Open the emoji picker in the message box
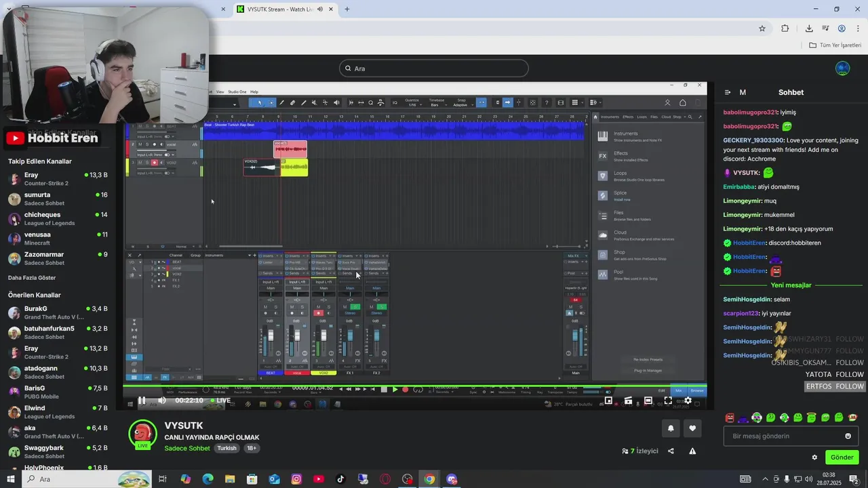 click(848, 436)
